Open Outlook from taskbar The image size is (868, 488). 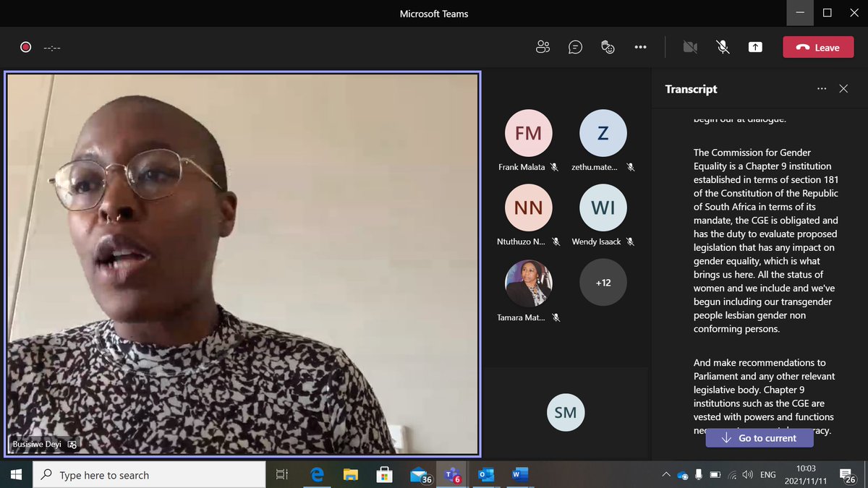pyautogui.click(x=486, y=475)
